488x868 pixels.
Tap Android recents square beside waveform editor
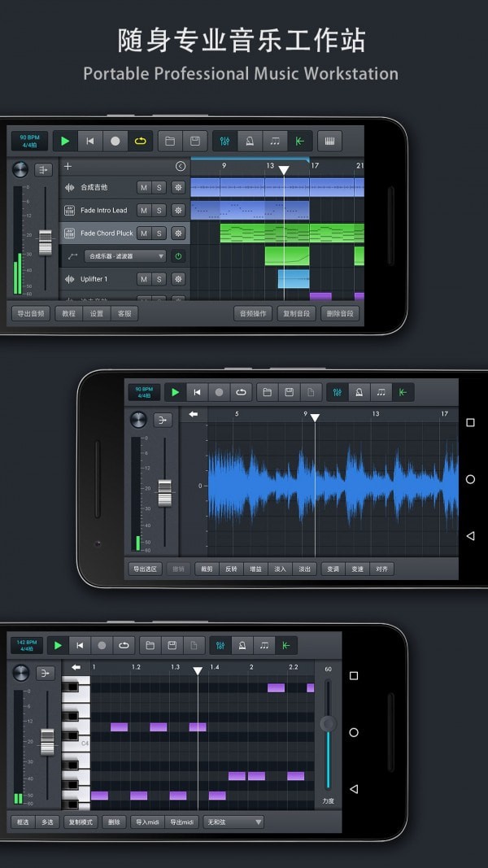pos(470,422)
